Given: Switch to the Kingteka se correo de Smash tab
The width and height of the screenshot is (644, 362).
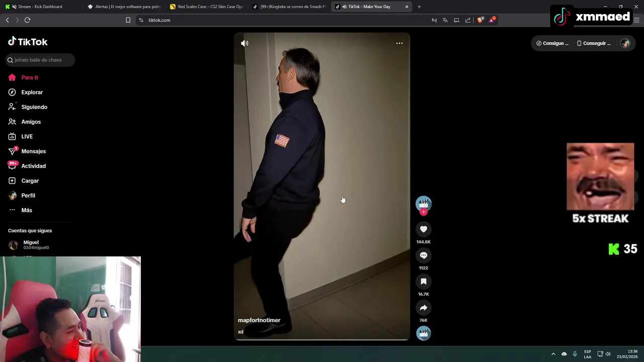Looking at the screenshot, I should (289, 7).
